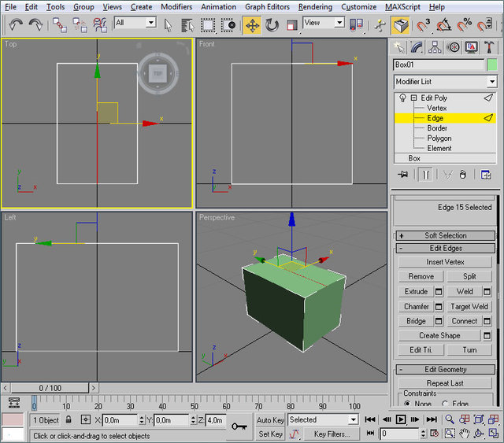Click the Set Keys key icon

(x=240, y=426)
